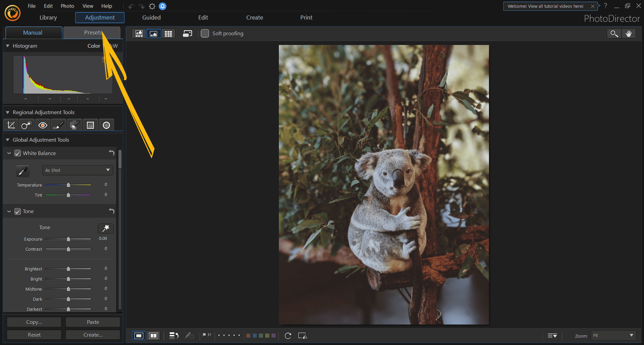Open the Spot Removal tool
Screen dimensions: 644x345
(x=27, y=125)
